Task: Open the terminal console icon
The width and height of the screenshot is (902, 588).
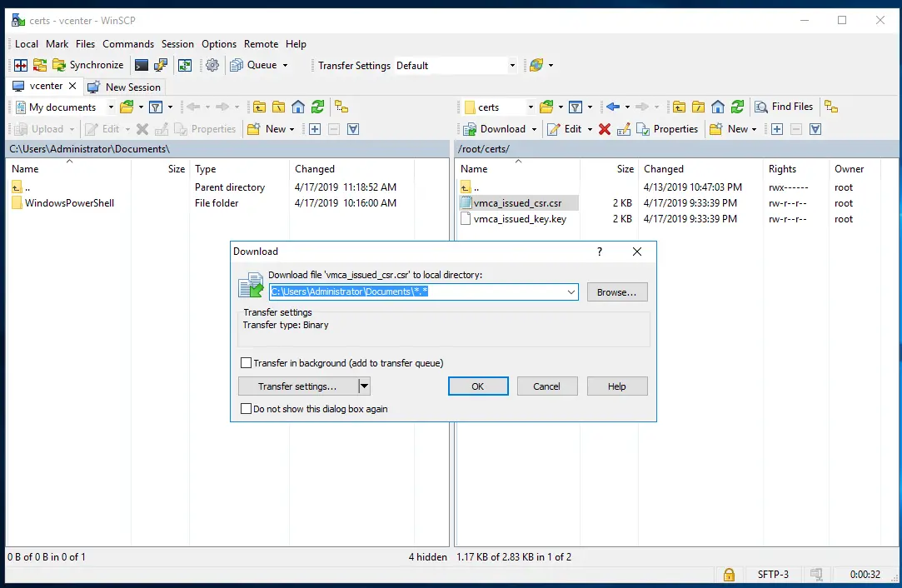Action: [x=141, y=65]
